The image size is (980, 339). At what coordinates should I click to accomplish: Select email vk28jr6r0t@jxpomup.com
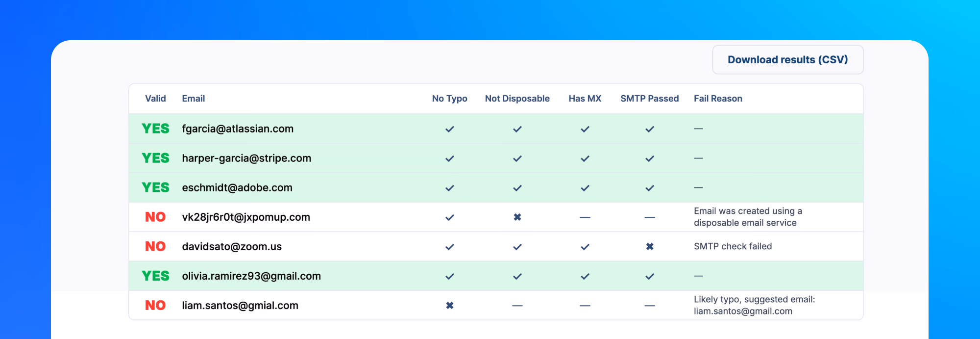pos(246,217)
